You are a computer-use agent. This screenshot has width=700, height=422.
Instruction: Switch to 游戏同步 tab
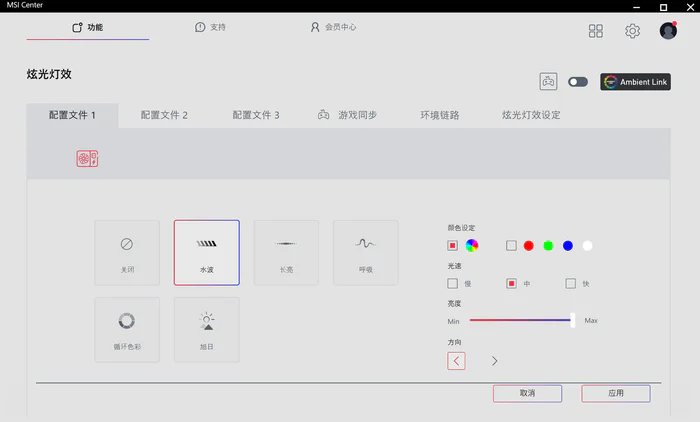point(347,115)
